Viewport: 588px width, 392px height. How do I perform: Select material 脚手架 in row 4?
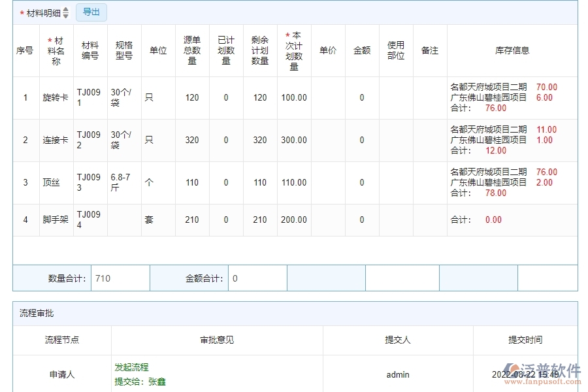(x=56, y=220)
